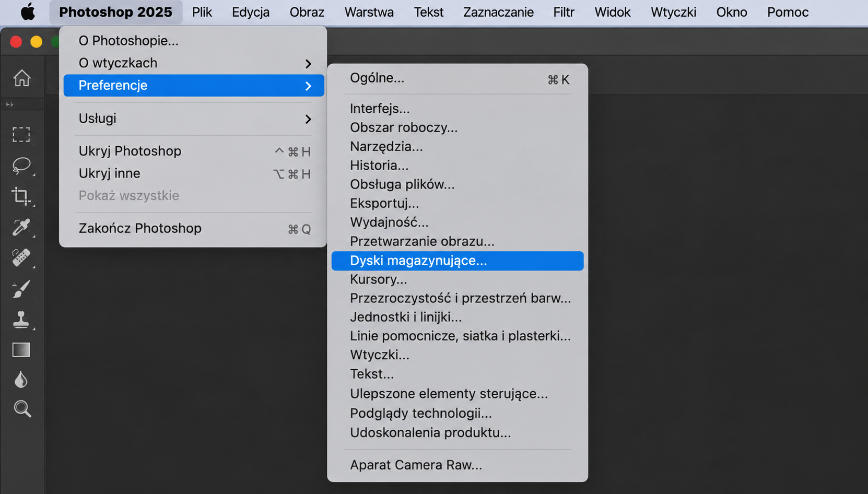Open the Wtyczki menu in menu bar

click(x=674, y=12)
